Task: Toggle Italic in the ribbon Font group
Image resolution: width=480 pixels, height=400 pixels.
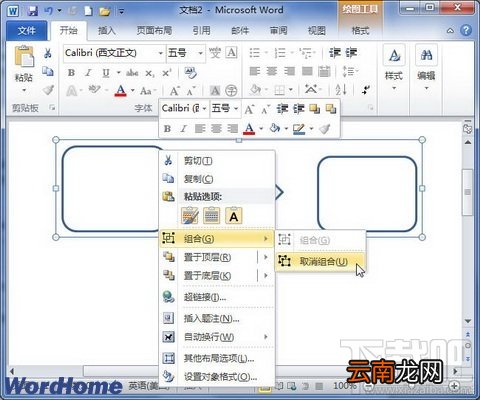Action: 88,73
